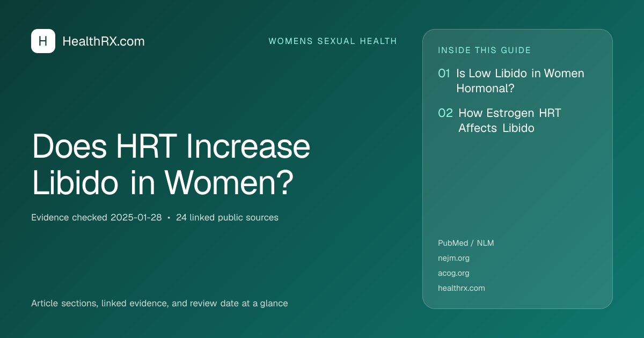The height and width of the screenshot is (338, 644).
Task: Select the 'WOMENS SEXUAL HEALTH' category label
Action: coord(333,41)
